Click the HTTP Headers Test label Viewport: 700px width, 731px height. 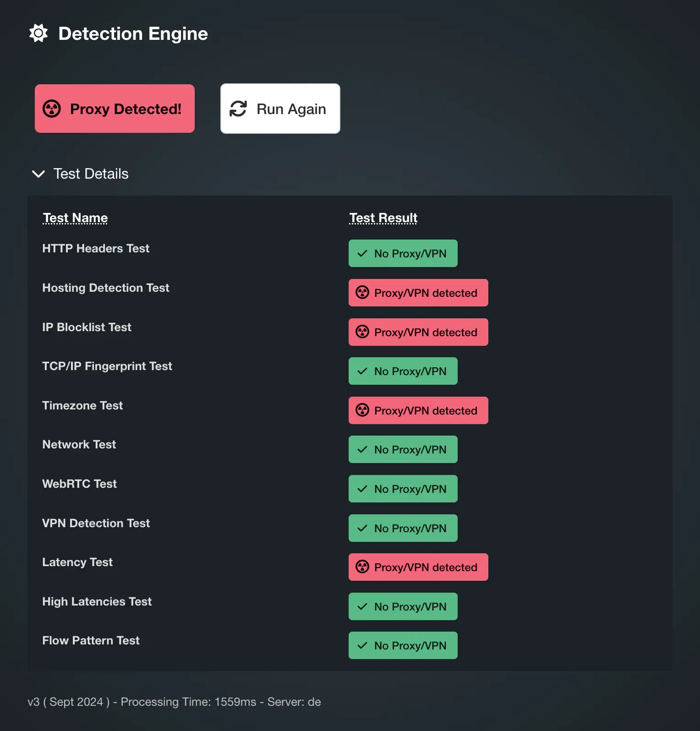pos(96,248)
